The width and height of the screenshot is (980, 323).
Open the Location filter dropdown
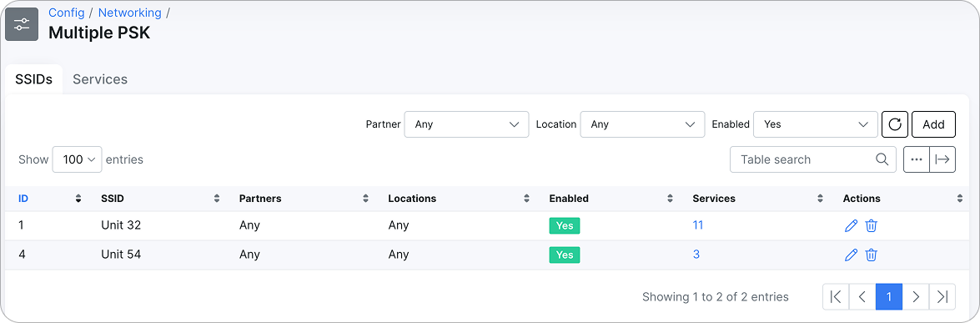643,124
